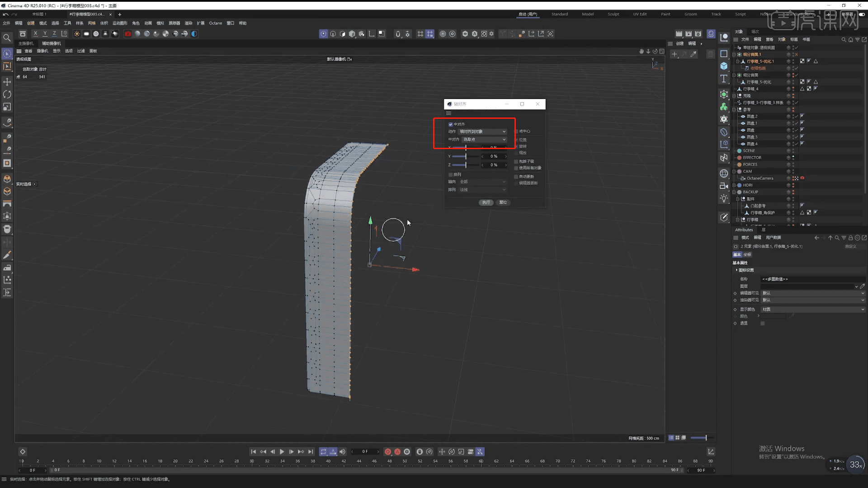Toggle Y axis lock in toolbar

point(45,34)
